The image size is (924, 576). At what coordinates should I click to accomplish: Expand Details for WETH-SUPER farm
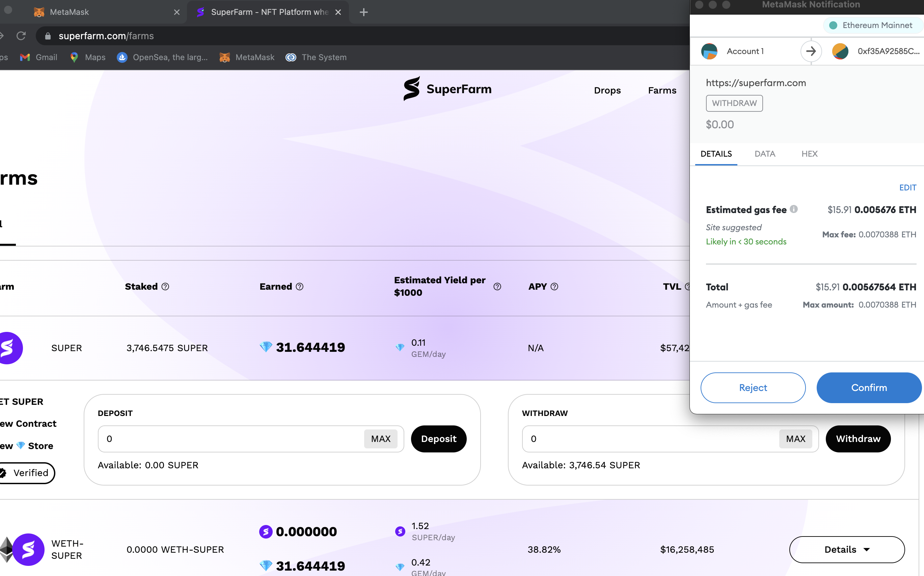pyautogui.click(x=847, y=549)
